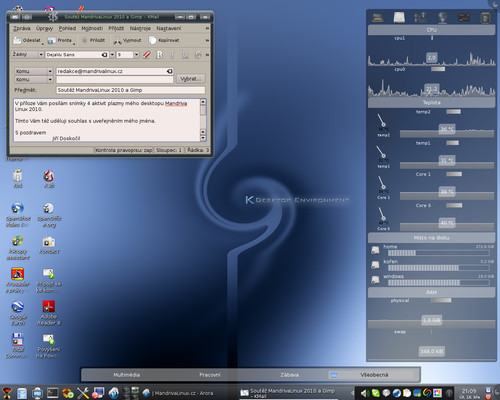Pick text color with the red pen icon
The width and height of the screenshot is (500, 400).
147,55
